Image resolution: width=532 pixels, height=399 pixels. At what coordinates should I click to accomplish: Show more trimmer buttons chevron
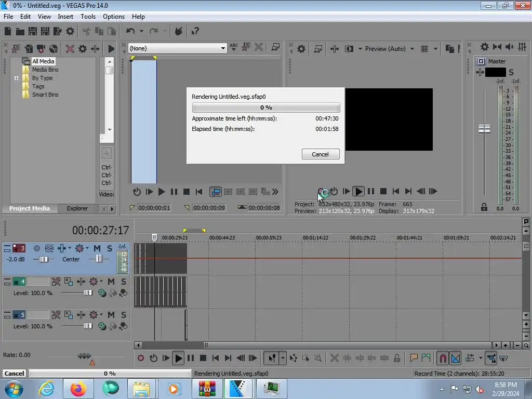tap(275, 192)
